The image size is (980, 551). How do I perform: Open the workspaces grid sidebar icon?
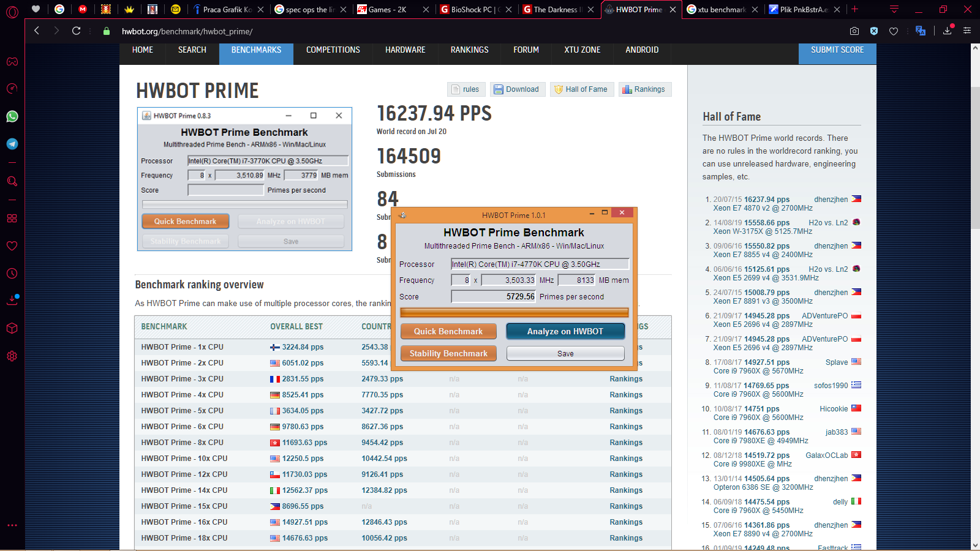point(12,219)
